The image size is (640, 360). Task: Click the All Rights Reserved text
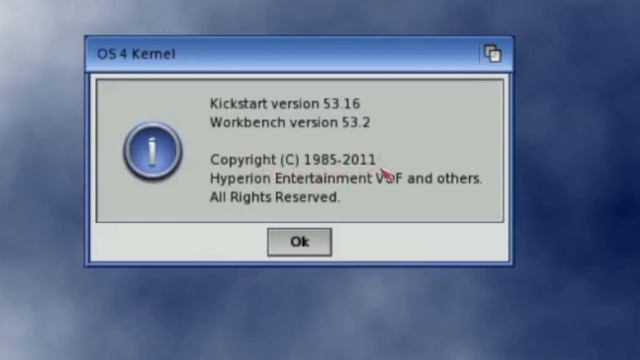(275, 197)
